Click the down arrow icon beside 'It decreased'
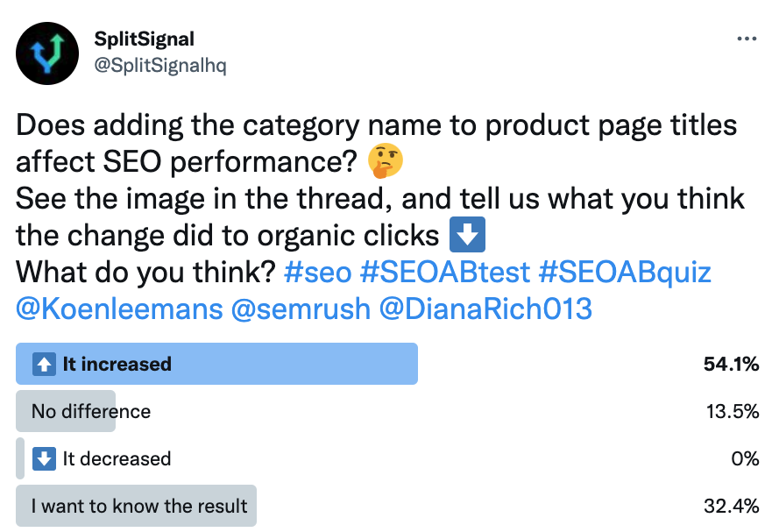Image resolution: width=779 pixels, height=532 pixels. pos(44,458)
